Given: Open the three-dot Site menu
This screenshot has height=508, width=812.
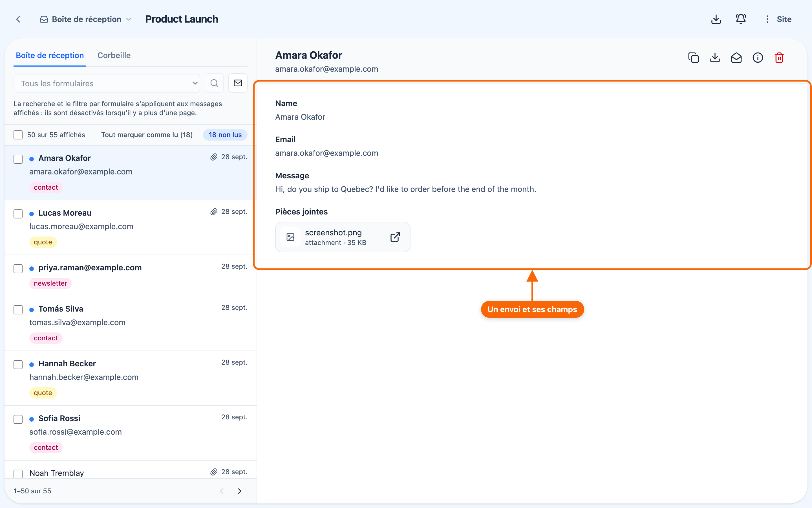Looking at the screenshot, I should pos(767,19).
